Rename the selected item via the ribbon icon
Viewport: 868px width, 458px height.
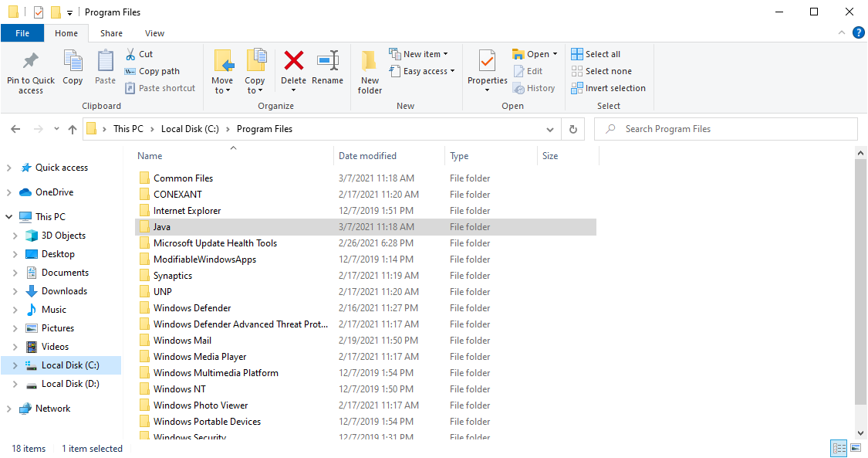click(328, 70)
